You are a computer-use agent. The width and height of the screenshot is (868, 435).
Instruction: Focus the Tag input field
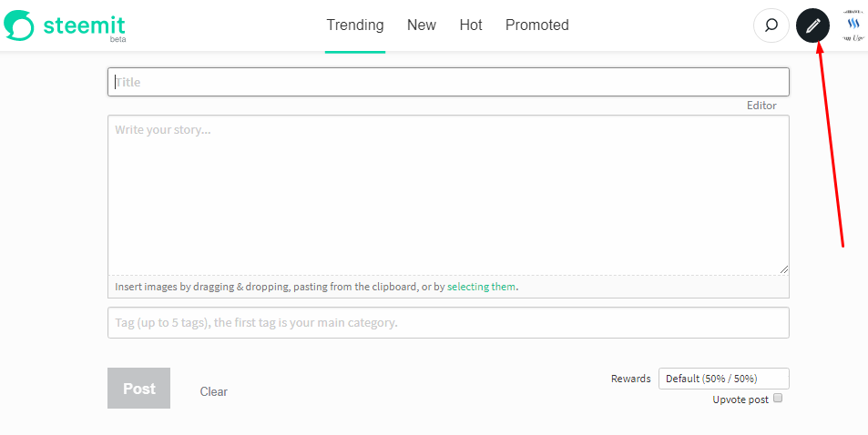pos(448,323)
